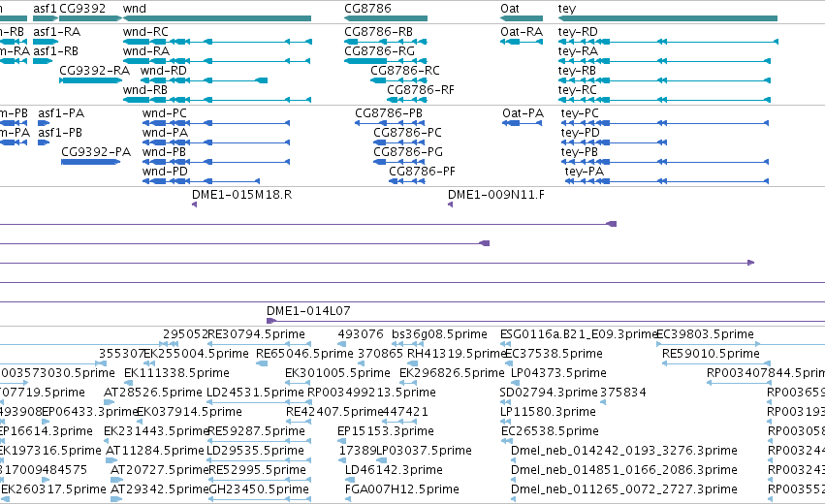This screenshot has height=504, width=825.
Task: Click protein wnd-PA
Action: click(165, 133)
